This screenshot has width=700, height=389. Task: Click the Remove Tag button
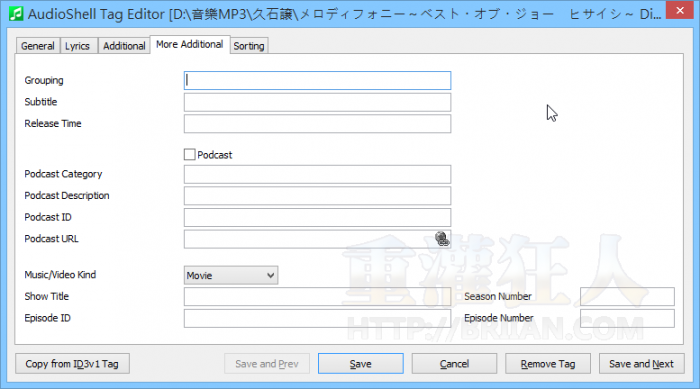[548, 364]
